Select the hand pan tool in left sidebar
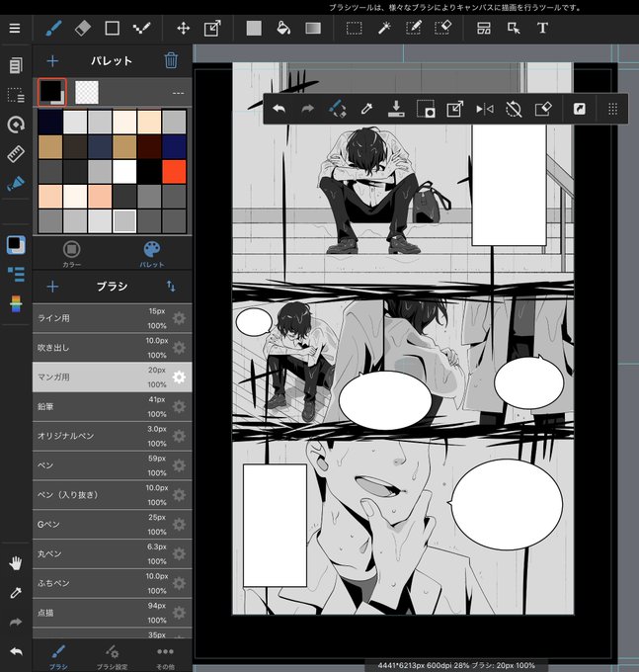Image resolution: width=639 pixels, height=672 pixels. point(16,563)
